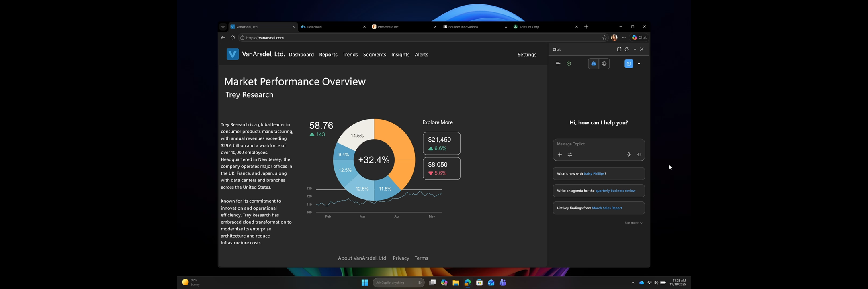868x289 pixels.
Task: Open Copilot chat tools settings icon
Action: point(570,155)
